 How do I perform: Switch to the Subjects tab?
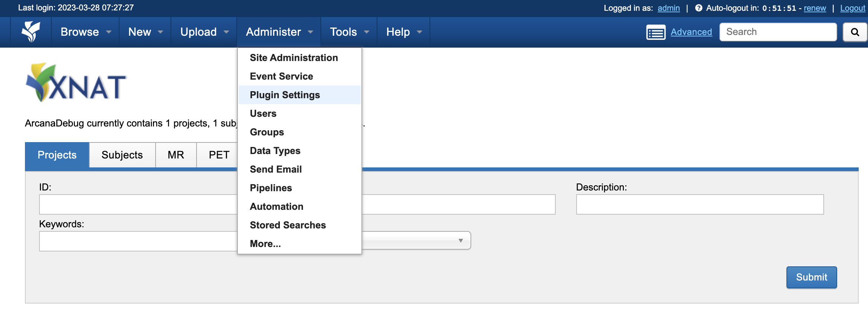click(122, 155)
